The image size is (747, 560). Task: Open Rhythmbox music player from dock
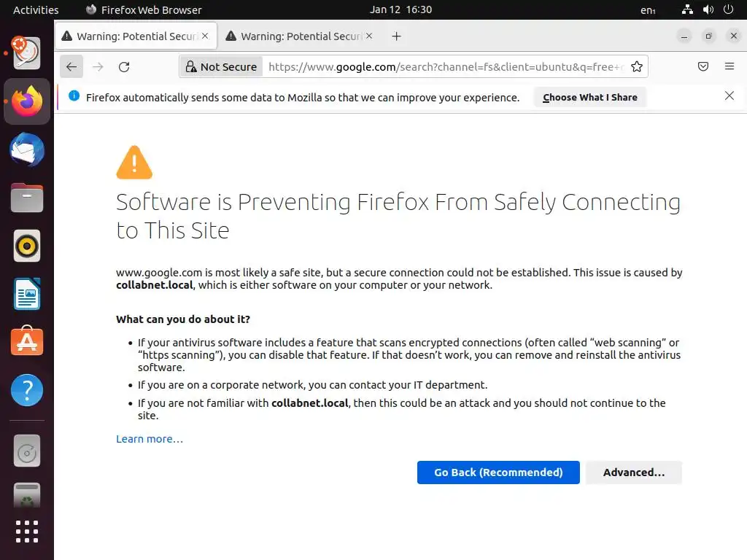pyautogui.click(x=27, y=246)
